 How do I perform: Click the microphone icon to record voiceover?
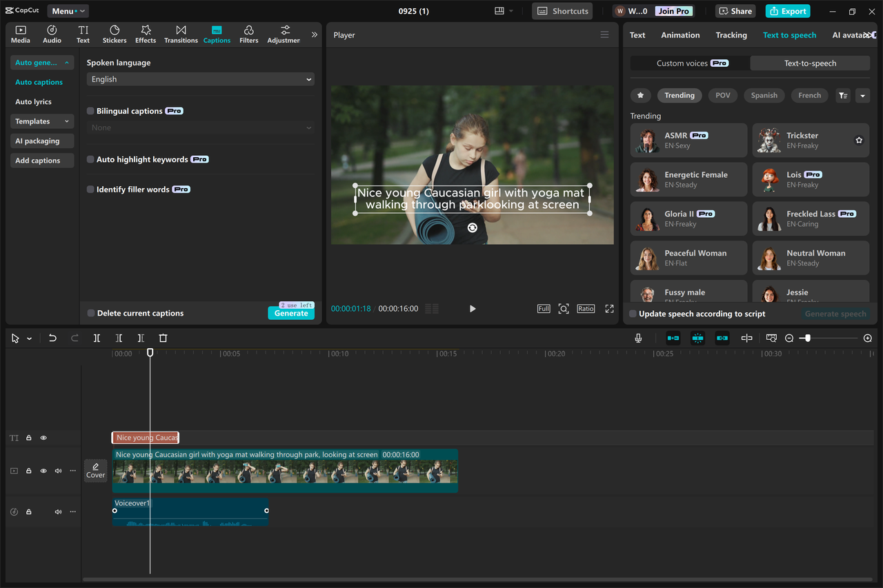point(638,338)
